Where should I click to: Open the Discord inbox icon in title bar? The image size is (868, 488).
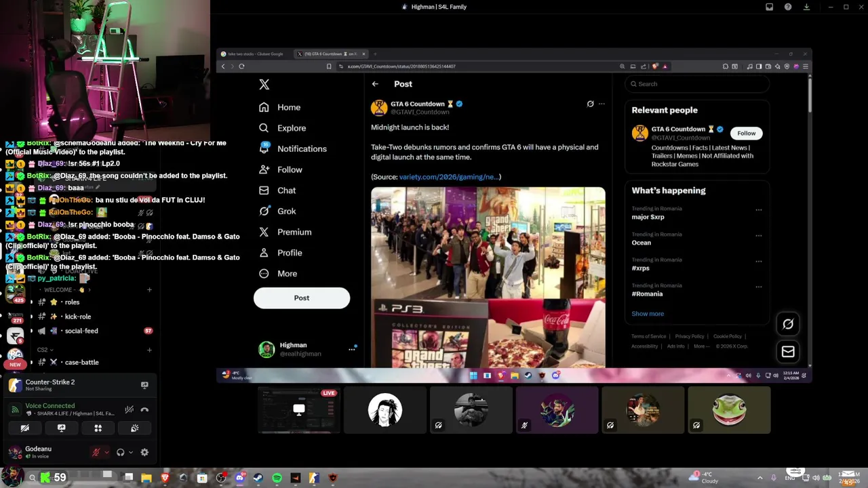pos(770,7)
